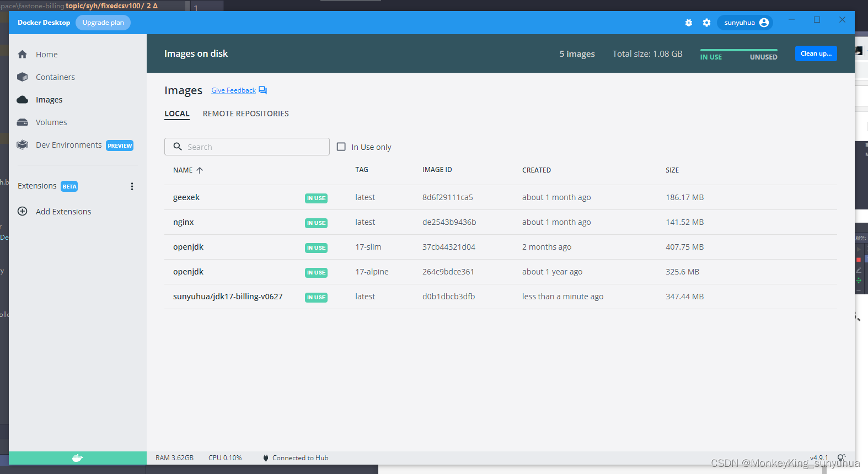Open the Volumes disk icon

click(x=23, y=122)
